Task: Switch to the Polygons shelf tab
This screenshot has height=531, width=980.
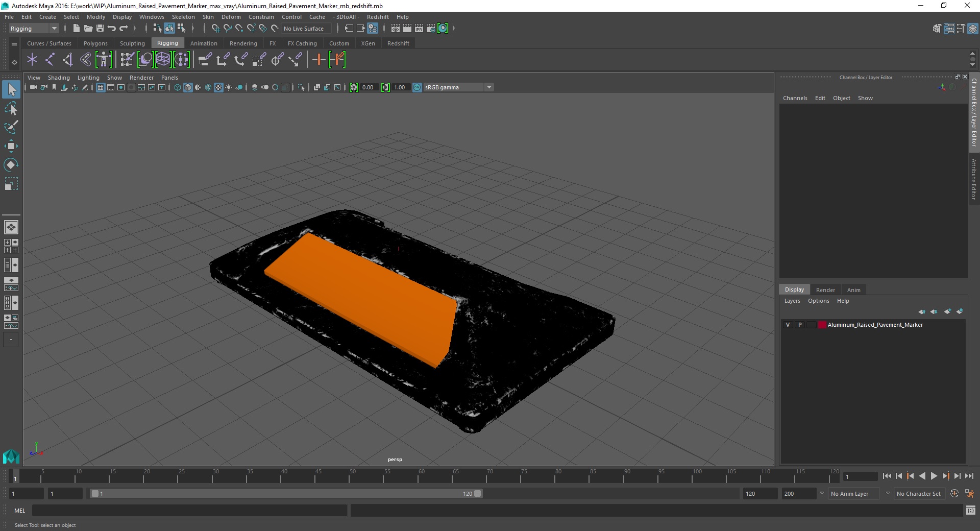Action: coord(95,43)
